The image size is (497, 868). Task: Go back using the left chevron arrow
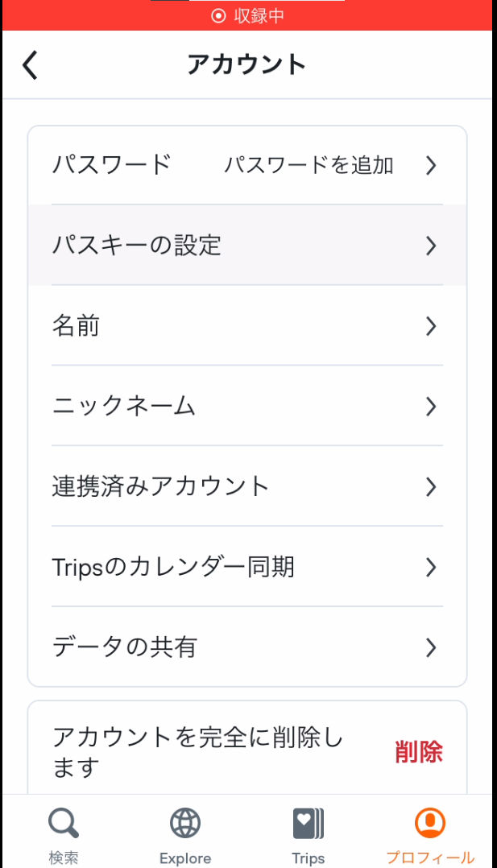coord(29,64)
